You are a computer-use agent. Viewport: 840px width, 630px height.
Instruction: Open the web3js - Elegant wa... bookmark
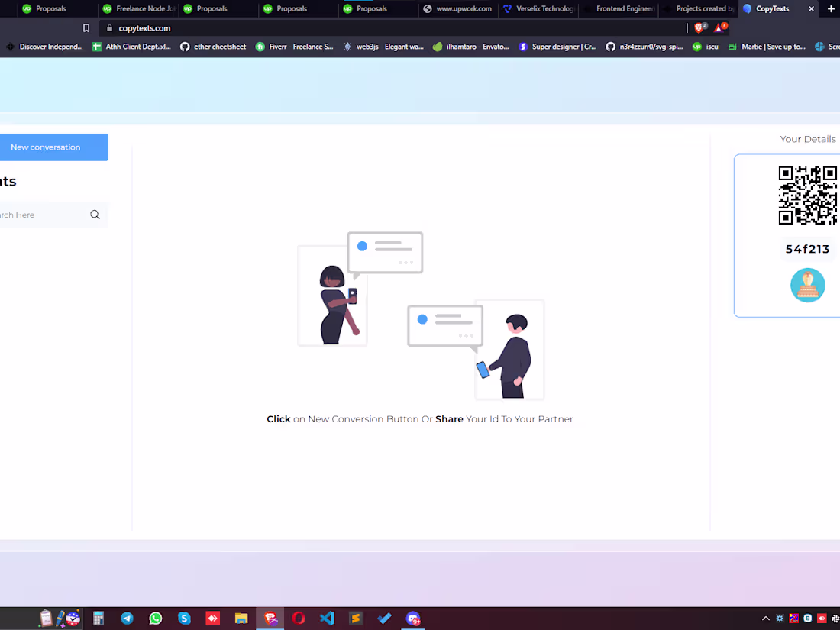click(383, 47)
